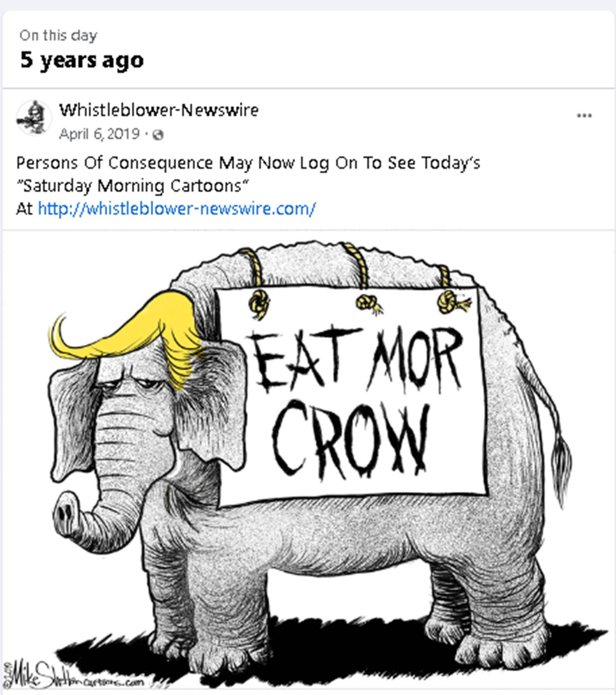
Task: Open the Whistleblower-Newswire page name link
Action: (159, 110)
